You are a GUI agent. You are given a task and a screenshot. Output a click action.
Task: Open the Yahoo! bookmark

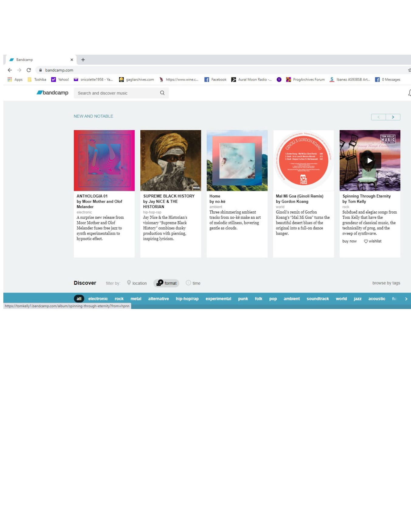(60, 80)
